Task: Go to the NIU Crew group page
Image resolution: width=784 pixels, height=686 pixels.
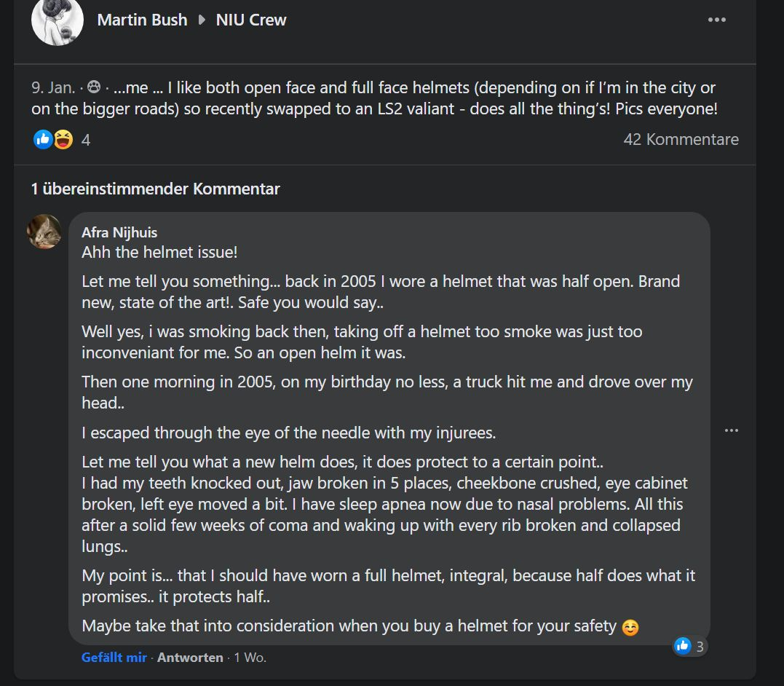Action: pos(251,20)
